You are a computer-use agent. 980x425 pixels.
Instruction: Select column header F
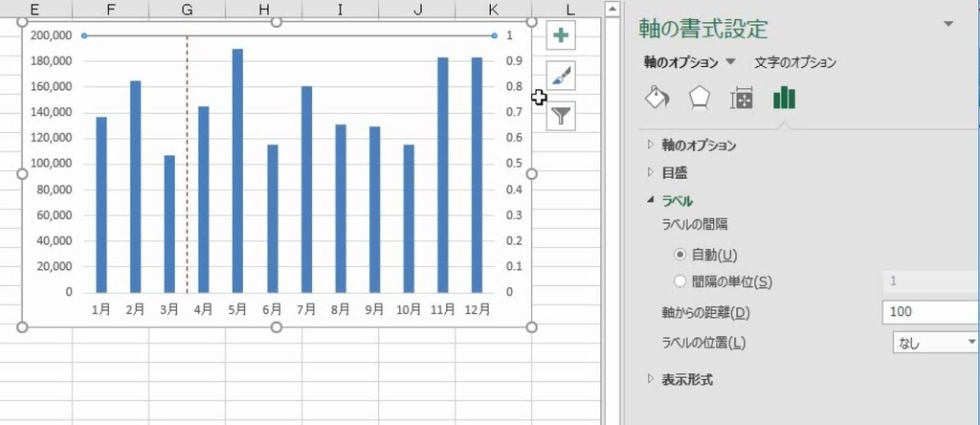[111, 9]
